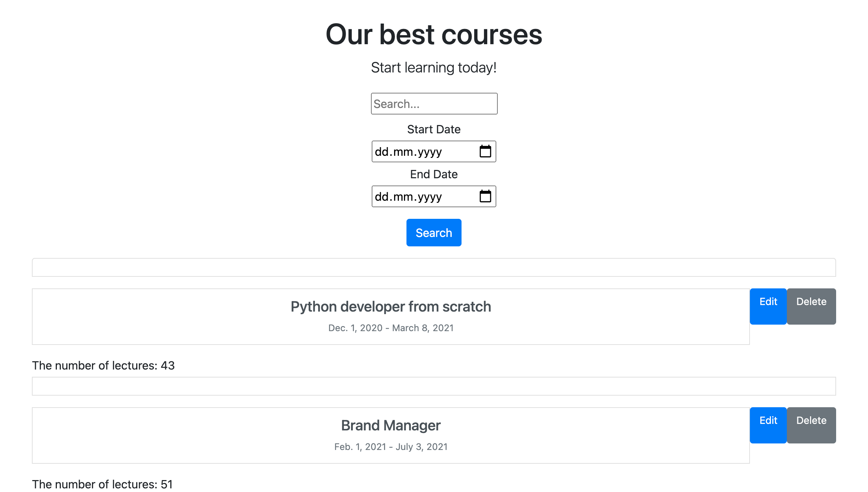Click the Search text input
Screen dimensions: 868x492
pyautogui.click(x=434, y=104)
